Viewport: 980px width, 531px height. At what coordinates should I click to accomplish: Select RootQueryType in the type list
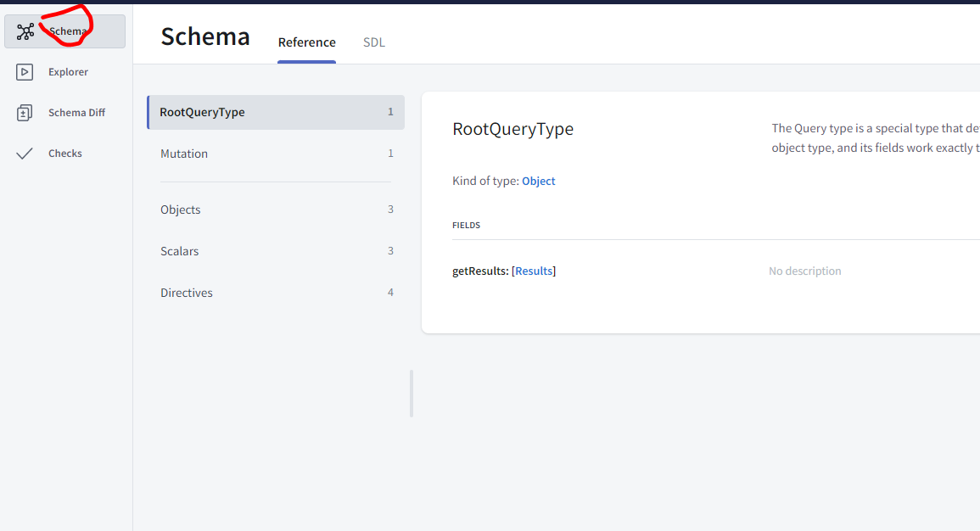click(276, 113)
